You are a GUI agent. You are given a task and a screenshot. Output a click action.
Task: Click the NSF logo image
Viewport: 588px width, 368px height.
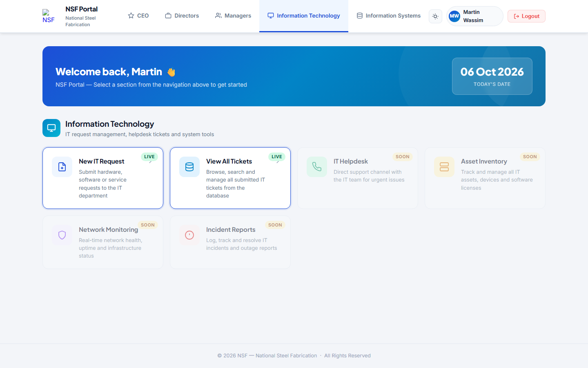pyautogui.click(x=49, y=16)
